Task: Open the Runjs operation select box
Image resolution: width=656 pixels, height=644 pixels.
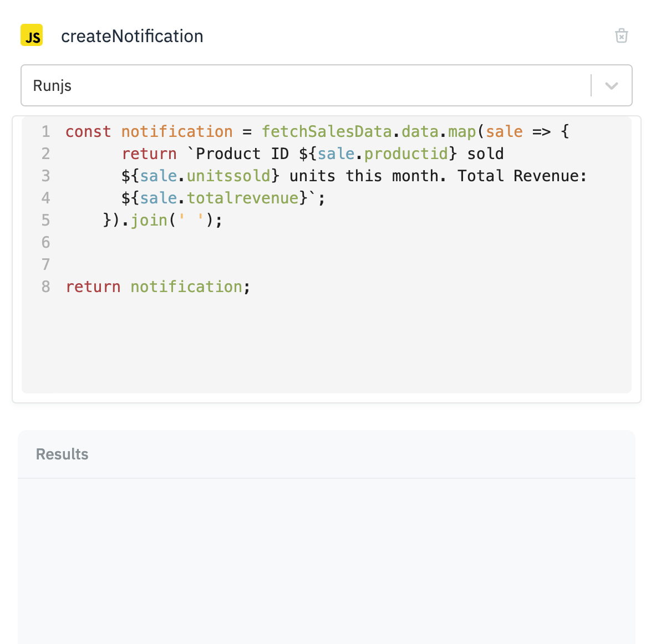Action: click(x=305, y=86)
